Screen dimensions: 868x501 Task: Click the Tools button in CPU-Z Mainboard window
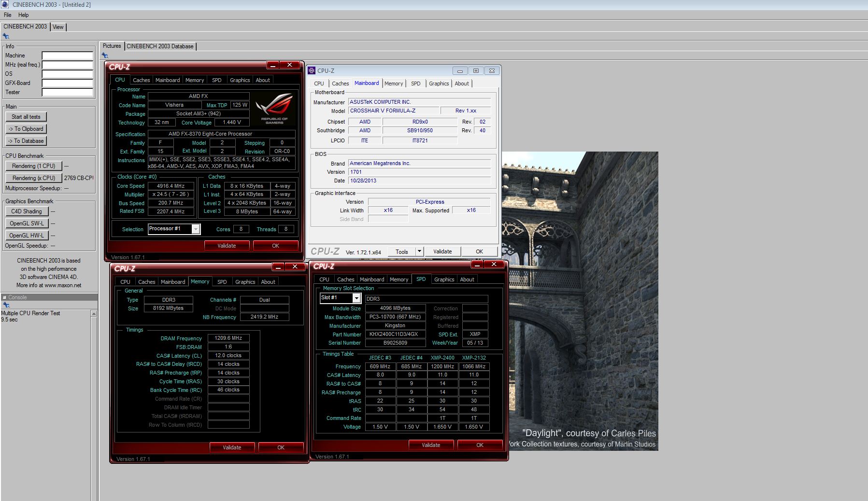point(402,251)
